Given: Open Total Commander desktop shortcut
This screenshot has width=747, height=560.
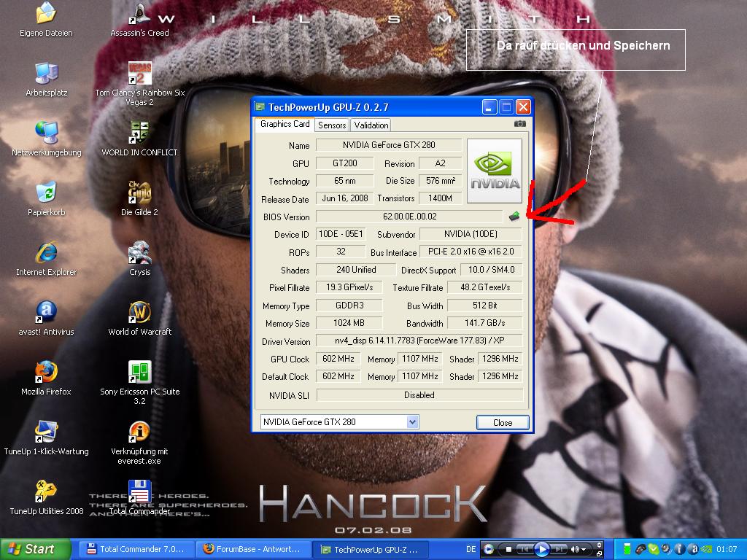Looking at the screenshot, I should (139, 497).
